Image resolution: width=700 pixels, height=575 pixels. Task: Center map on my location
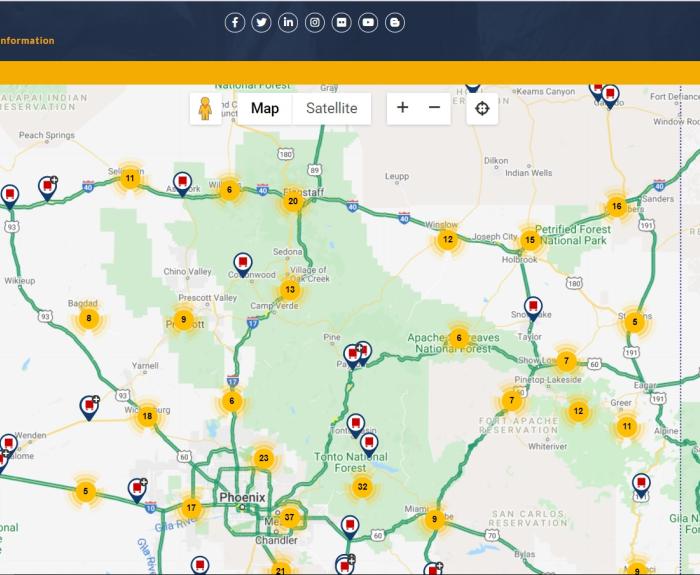(x=482, y=108)
